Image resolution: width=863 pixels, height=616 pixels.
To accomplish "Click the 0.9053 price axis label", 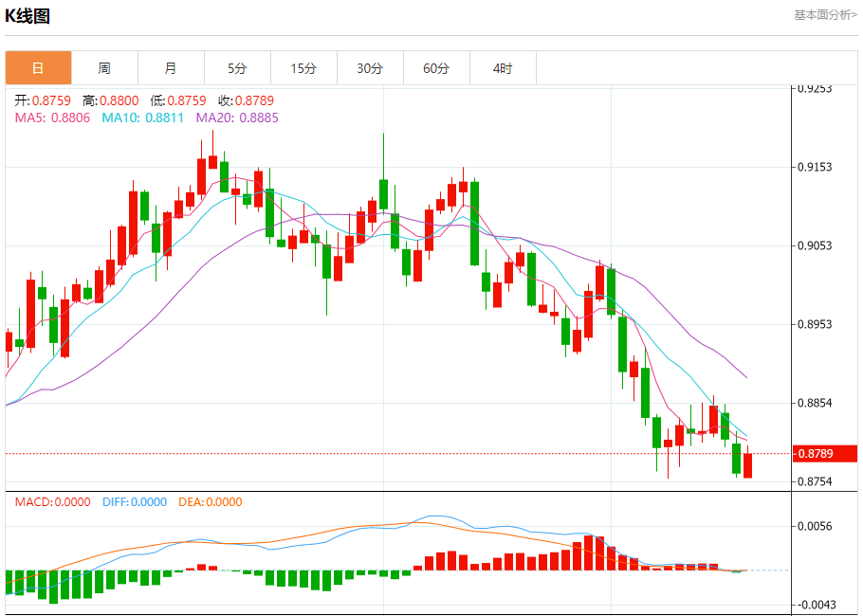I will 815,245.
